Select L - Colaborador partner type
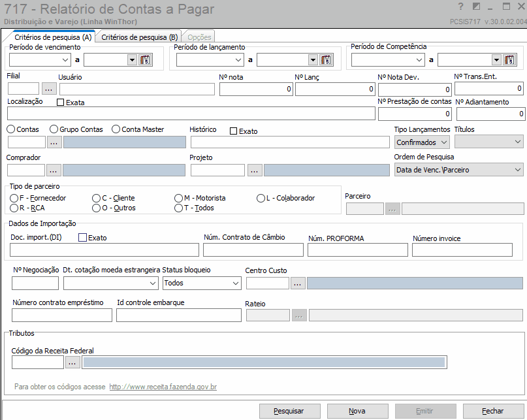Screen dimensions: 527x420 [261, 198]
